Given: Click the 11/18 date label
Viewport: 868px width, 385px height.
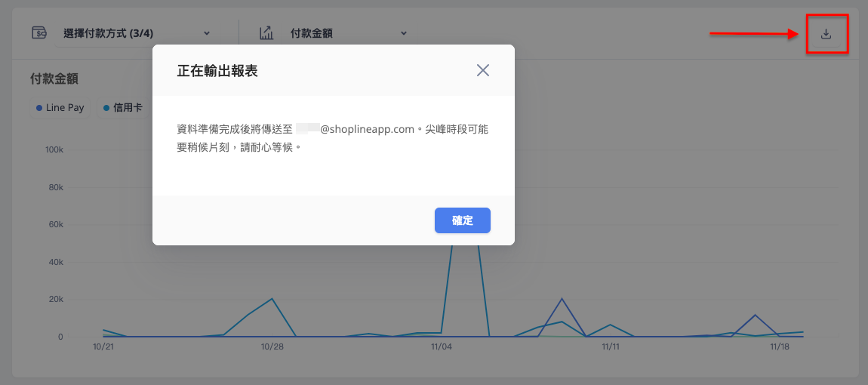Looking at the screenshot, I should point(780,346).
